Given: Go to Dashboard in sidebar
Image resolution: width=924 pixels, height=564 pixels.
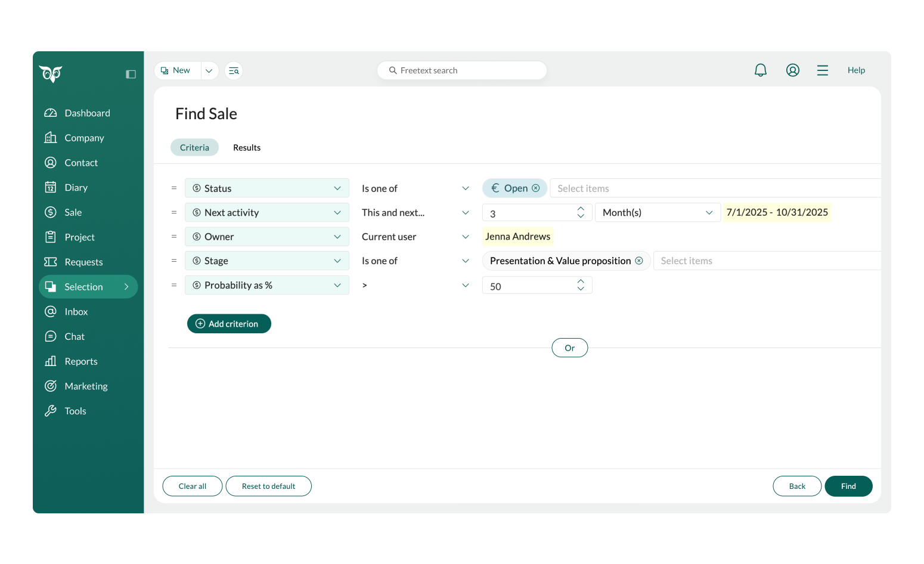Looking at the screenshot, I should [87, 113].
